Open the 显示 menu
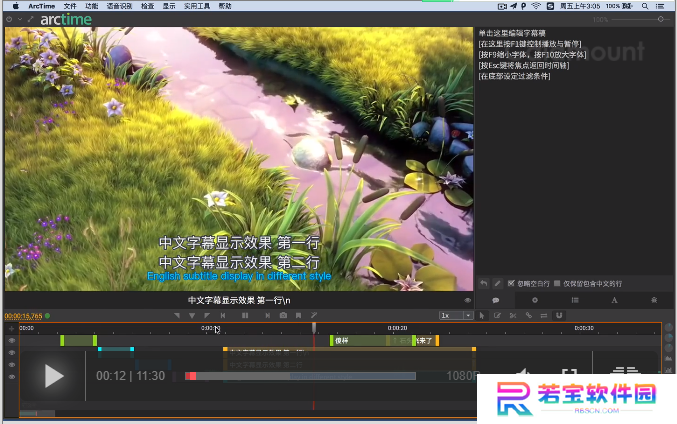This screenshot has height=424, width=677. pyautogui.click(x=169, y=6)
